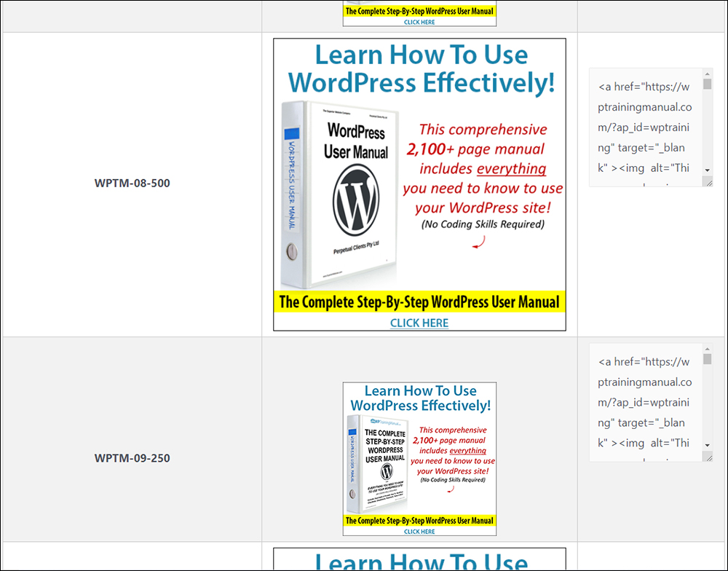Click the yellow strip in the WPTM-08-500 banner
Viewport: 728px width, 571px height.
tap(419, 302)
